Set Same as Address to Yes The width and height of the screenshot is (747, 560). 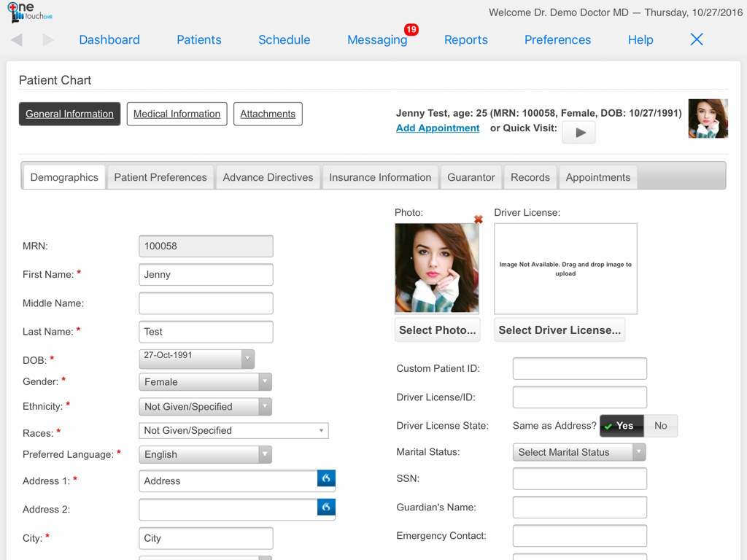point(622,426)
